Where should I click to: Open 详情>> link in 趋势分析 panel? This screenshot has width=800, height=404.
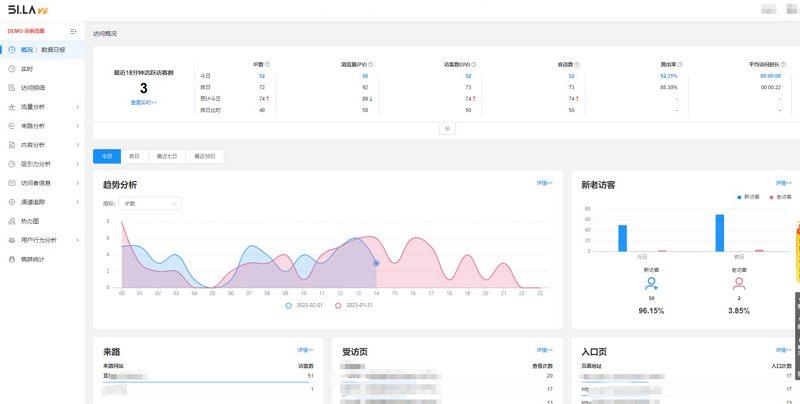tap(544, 183)
